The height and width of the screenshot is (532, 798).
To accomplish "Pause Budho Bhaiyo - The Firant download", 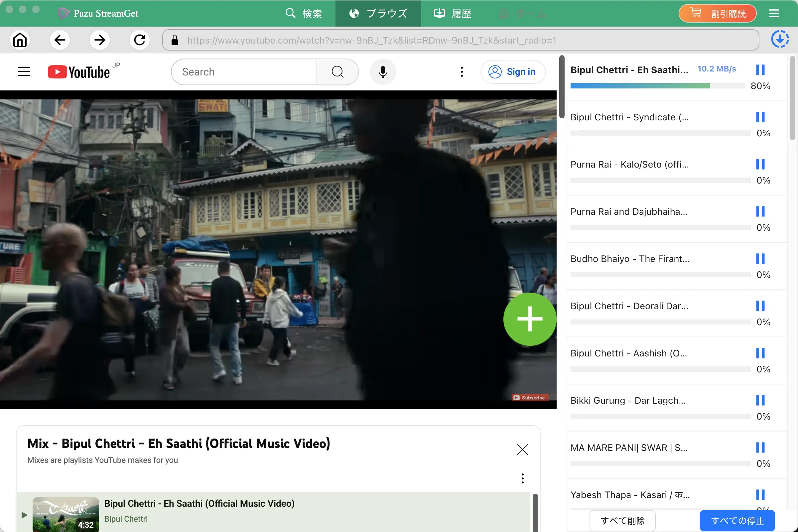I will coord(760,259).
